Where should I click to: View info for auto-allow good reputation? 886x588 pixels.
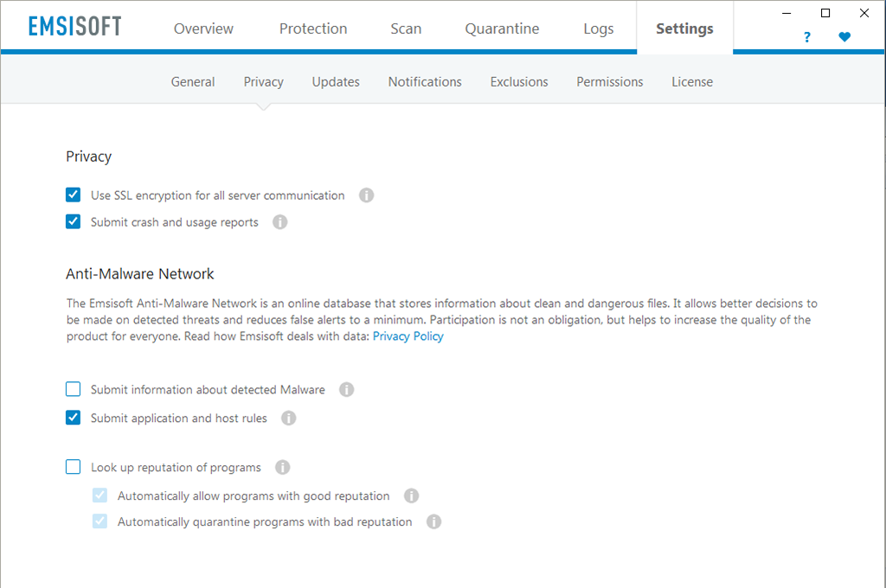(x=411, y=496)
